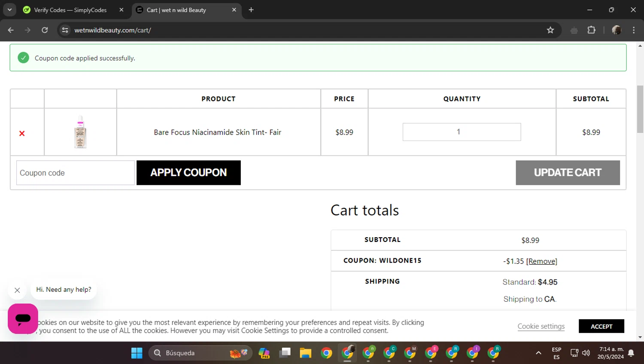
Task: Open Chrome profile 'E' on the taskbar
Action: [x=431, y=353]
